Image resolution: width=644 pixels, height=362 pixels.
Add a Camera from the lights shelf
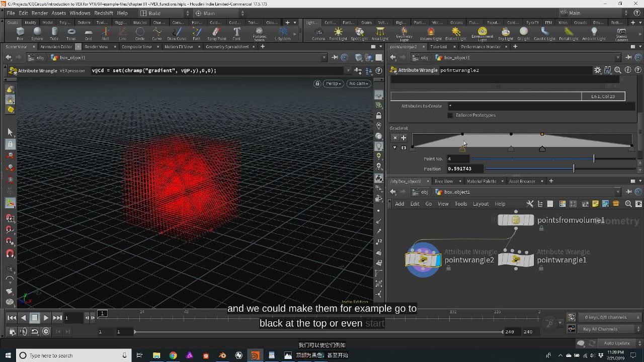pyautogui.click(x=318, y=33)
